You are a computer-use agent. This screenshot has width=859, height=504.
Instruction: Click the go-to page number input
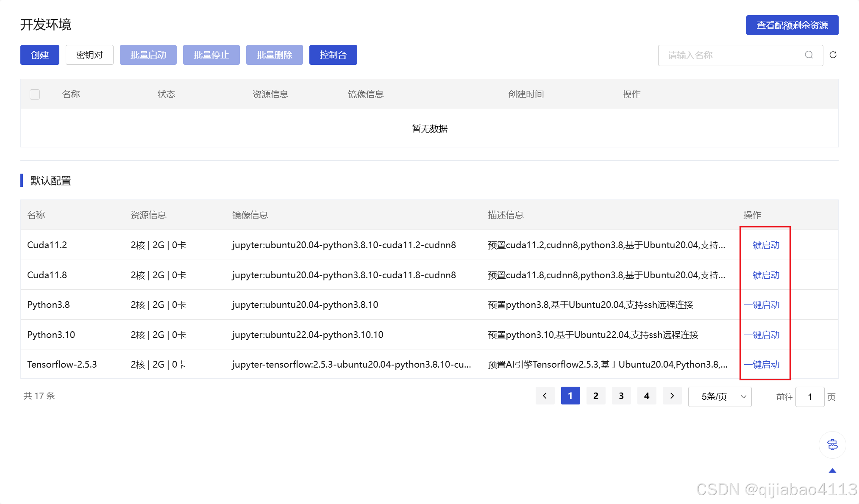(809, 397)
